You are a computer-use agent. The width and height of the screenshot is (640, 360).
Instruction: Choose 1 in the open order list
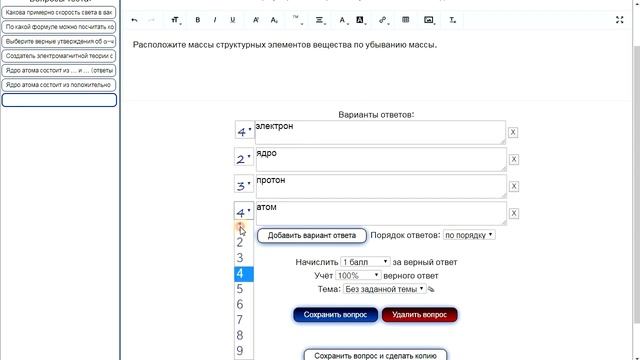[x=244, y=227]
